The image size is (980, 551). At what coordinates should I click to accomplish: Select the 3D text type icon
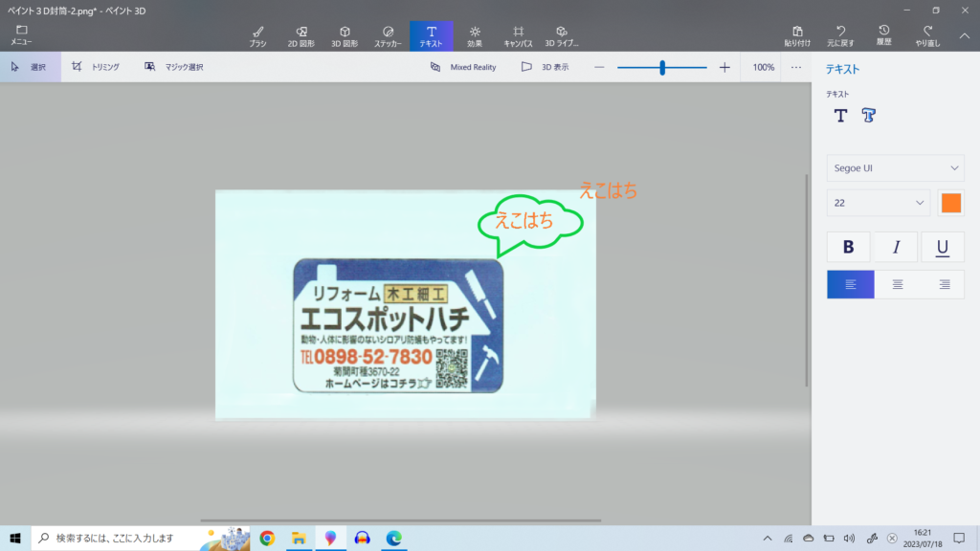[869, 116]
